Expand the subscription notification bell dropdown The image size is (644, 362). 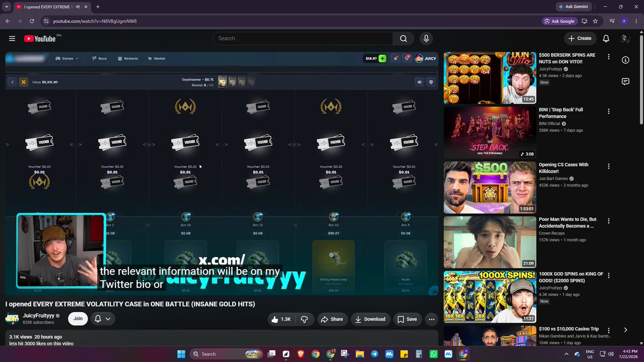pos(103,319)
